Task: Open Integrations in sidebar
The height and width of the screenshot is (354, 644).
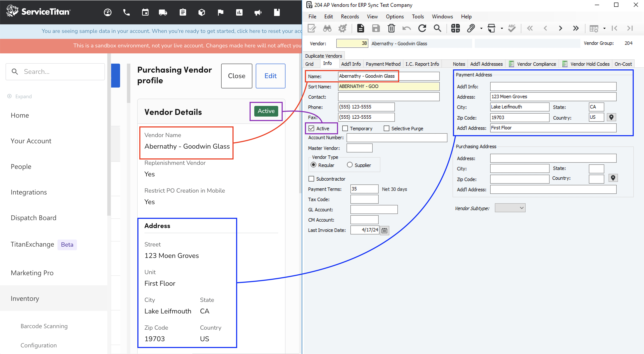Action: 29,192
